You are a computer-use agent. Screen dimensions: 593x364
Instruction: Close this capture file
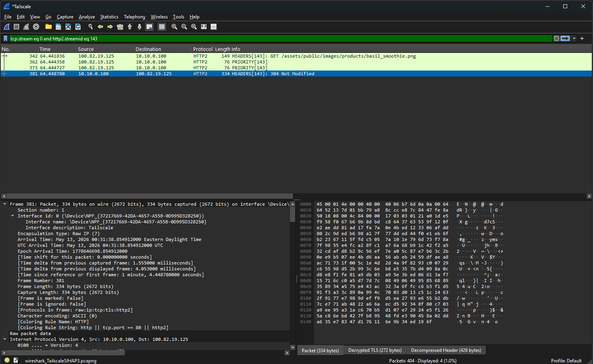tap(68, 27)
